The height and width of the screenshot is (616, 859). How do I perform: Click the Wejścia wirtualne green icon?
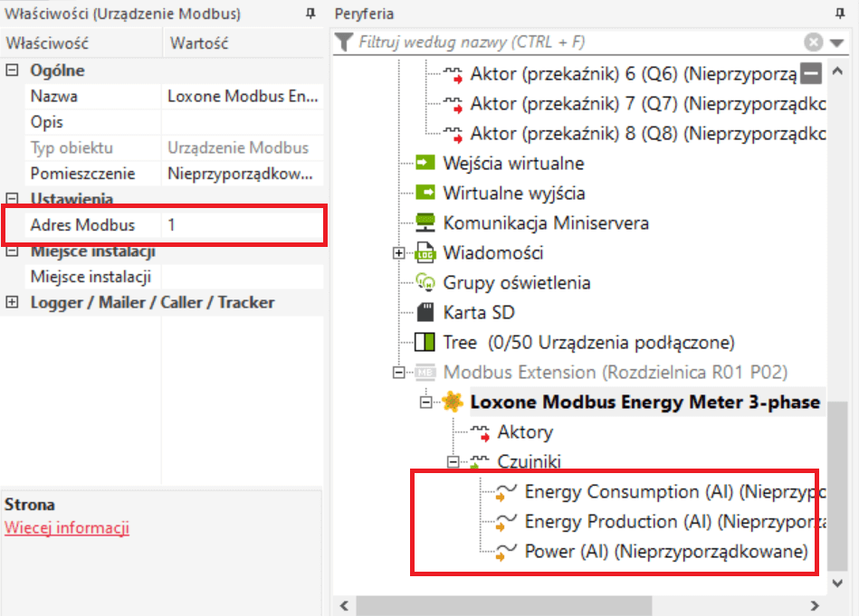coord(425,164)
